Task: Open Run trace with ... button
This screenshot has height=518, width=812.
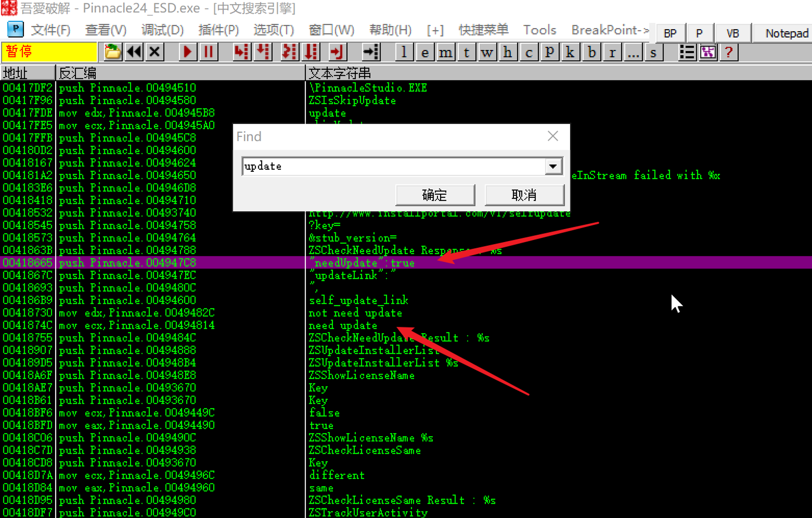Action: [x=633, y=52]
